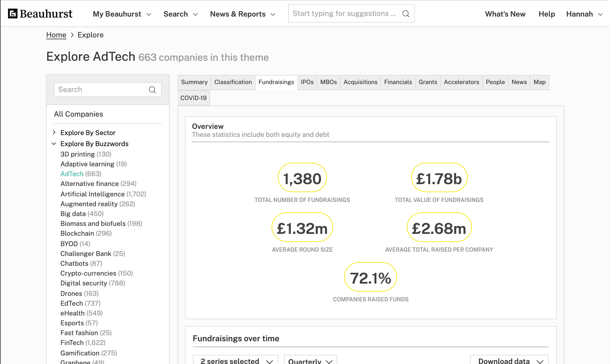609x364 pixels.
Task: Switch to the Acquisitions tab
Action: coord(360,82)
